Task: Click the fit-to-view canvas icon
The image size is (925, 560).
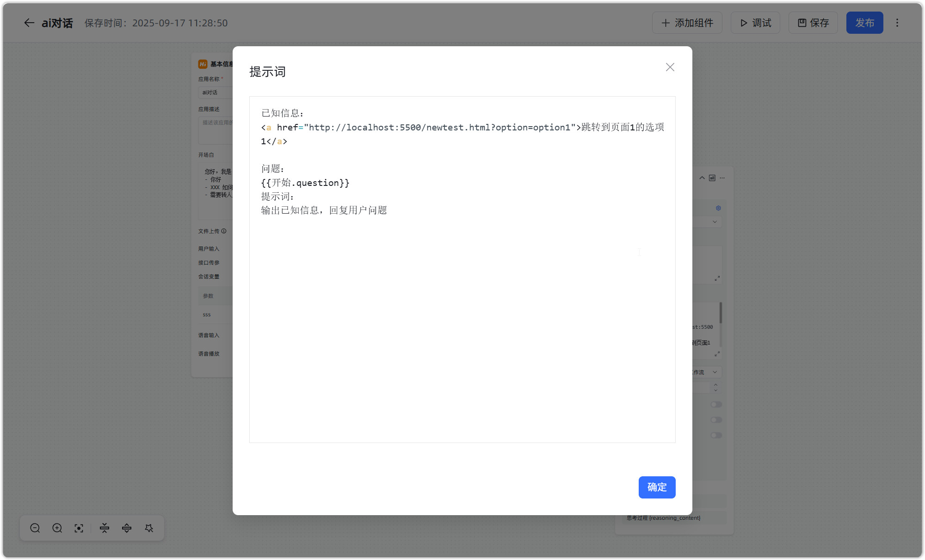Action: (x=79, y=528)
